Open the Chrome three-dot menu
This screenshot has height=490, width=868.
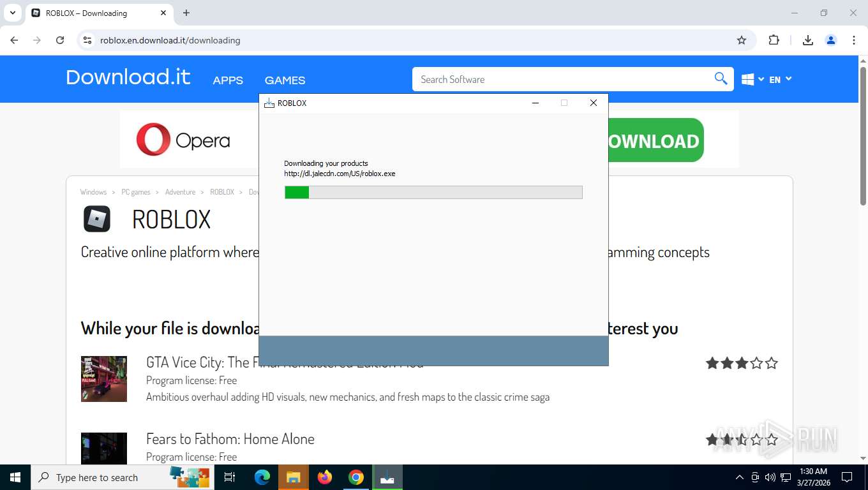(854, 40)
